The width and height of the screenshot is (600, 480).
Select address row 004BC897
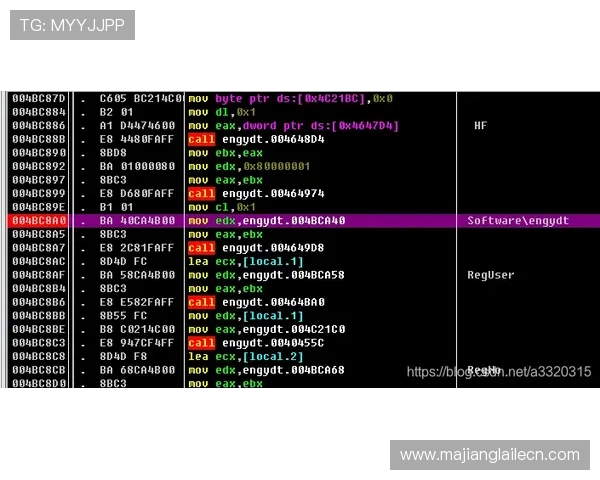point(39,180)
